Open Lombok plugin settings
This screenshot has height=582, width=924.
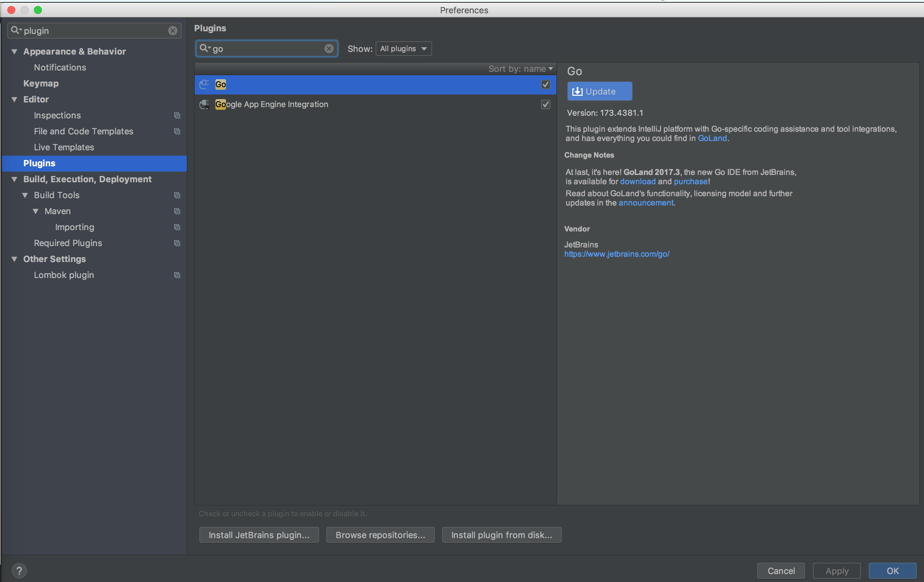coord(64,275)
